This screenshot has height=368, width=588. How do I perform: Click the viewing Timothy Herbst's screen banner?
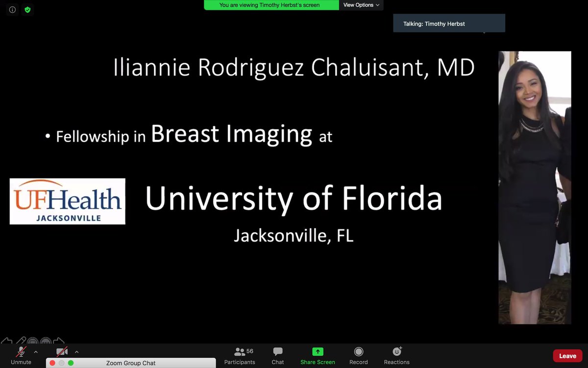pos(271,5)
